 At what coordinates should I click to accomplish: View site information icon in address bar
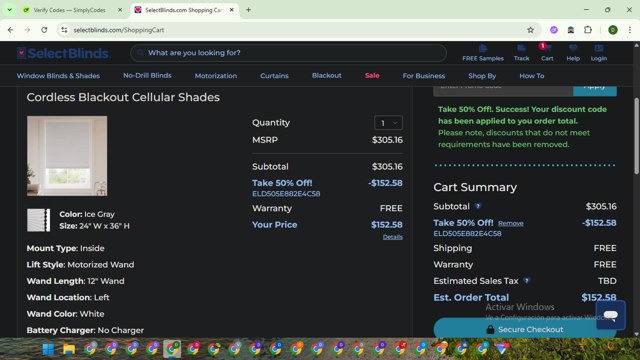pyautogui.click(x=64, y=30)
